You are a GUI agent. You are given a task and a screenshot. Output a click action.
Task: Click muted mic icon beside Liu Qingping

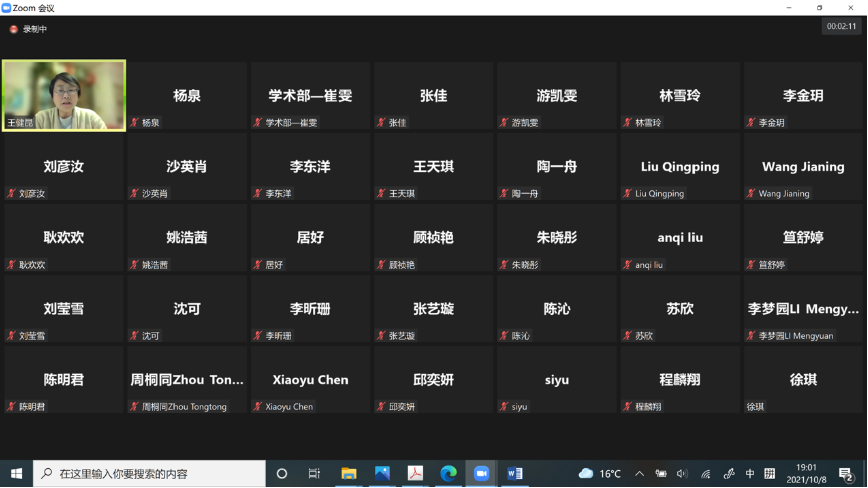click(x=627, y=193)
